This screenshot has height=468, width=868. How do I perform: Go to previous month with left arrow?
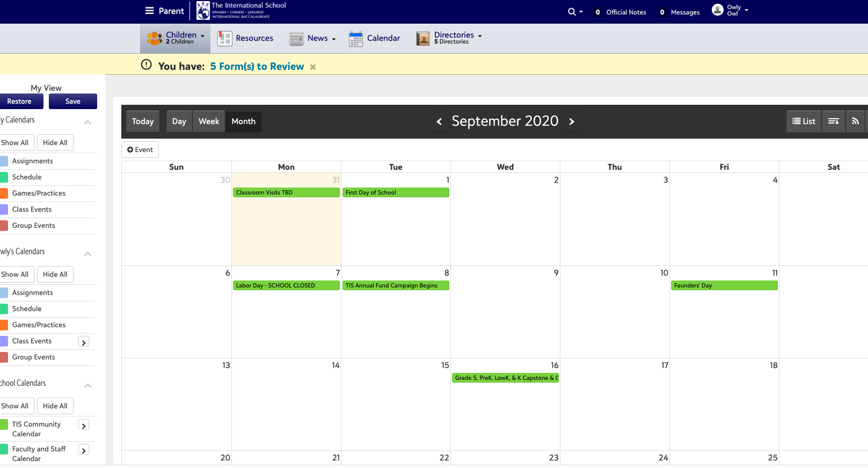click(439, 121)
